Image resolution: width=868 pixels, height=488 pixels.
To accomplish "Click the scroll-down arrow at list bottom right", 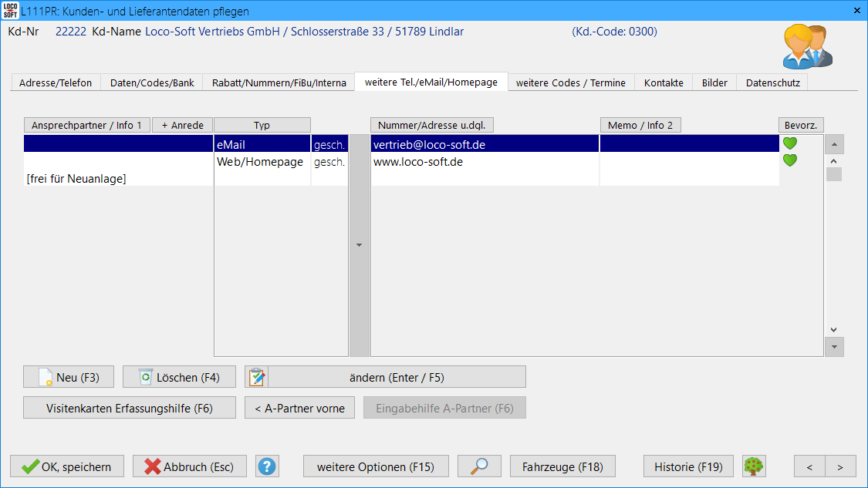I will 834,347.
